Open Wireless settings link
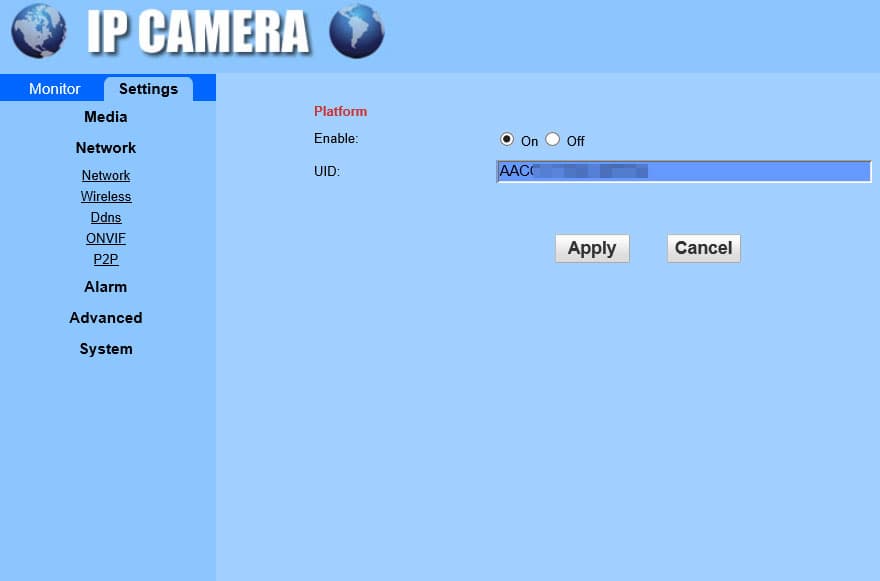 (106, 196)
